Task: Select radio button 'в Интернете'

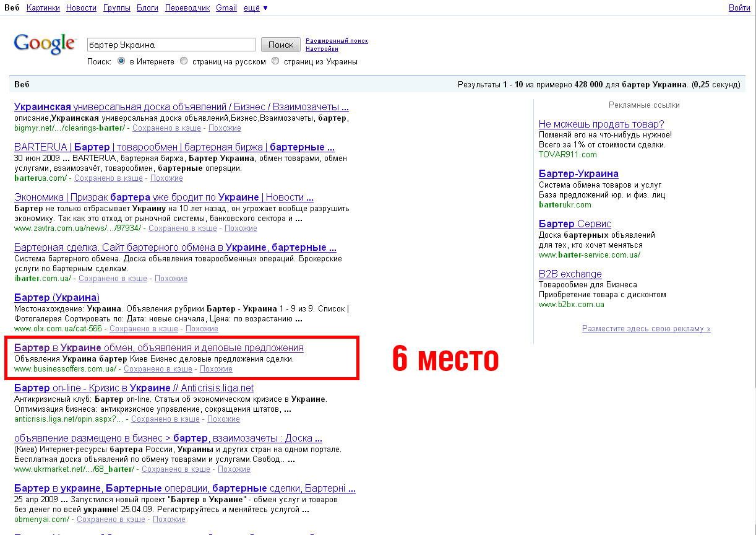Action: coord(121,61)
